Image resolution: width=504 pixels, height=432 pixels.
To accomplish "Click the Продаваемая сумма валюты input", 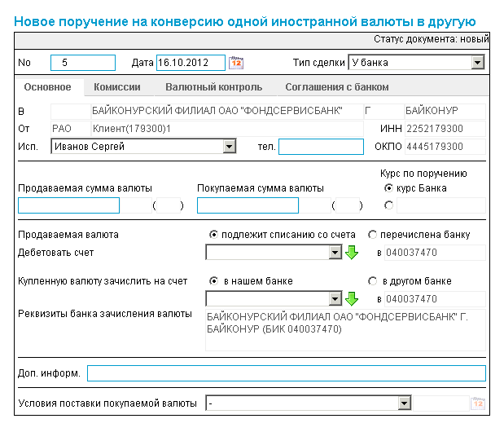I will tap(68, 205).
